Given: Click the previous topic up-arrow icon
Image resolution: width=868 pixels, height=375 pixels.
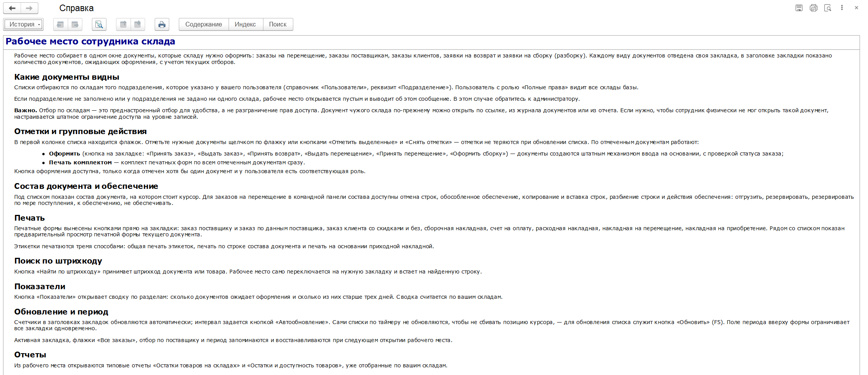Looking at the screenshot, I should 123,25.
